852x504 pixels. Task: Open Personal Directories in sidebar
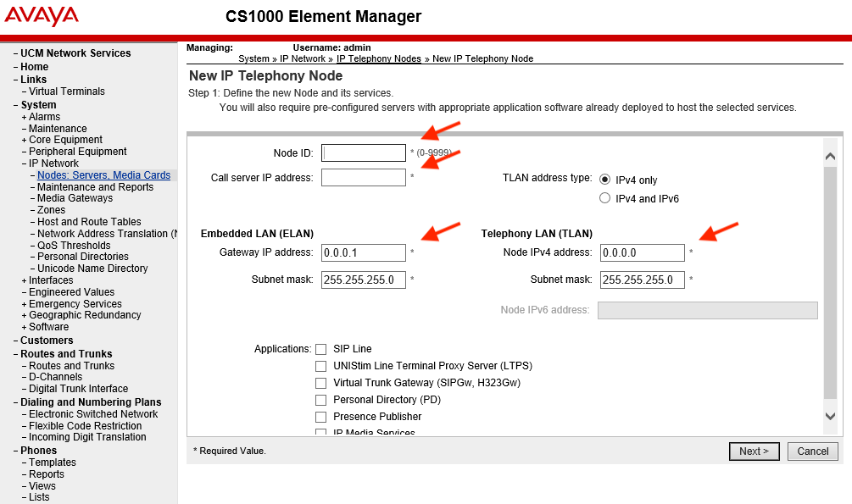[82, 257]
